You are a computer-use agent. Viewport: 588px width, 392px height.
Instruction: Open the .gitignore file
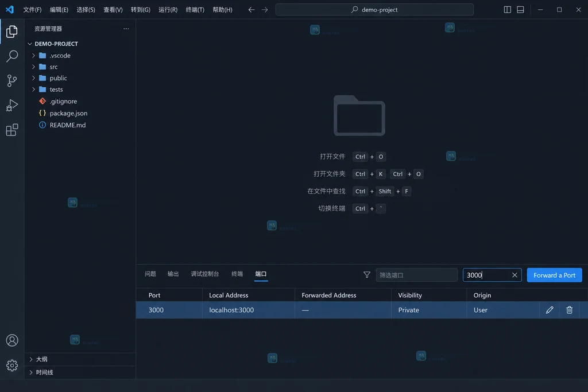click(63, 101)
